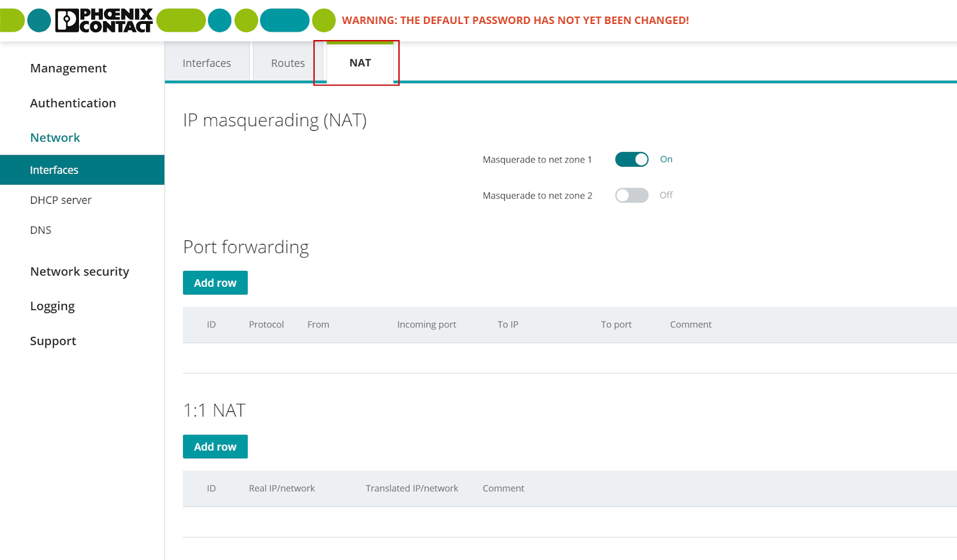The image size is (957, 560).
Task: Disable Masquerade to net zone 1
Action: click(x=632, y=160)
